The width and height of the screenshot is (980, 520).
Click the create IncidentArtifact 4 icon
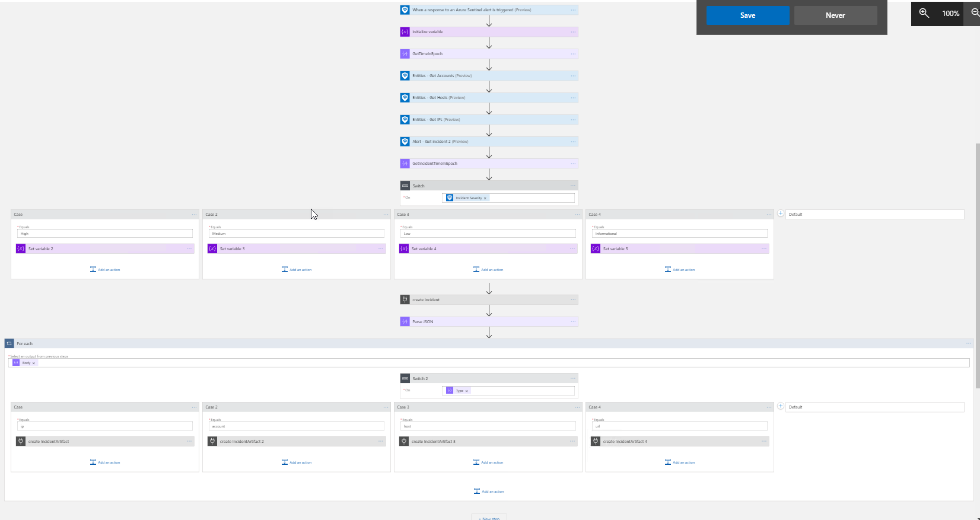[x=596, y=441]
